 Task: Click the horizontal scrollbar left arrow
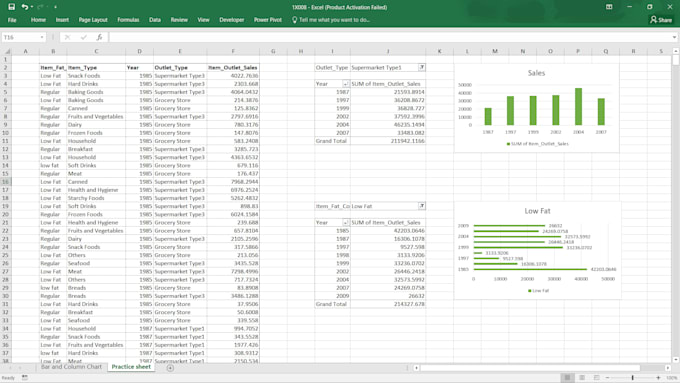point(416,368)
